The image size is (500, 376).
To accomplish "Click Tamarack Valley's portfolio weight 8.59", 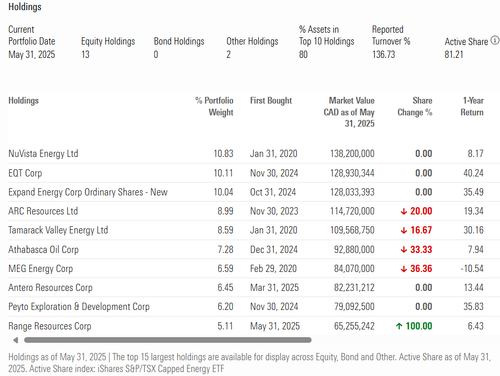I will (x=225, y=230).
